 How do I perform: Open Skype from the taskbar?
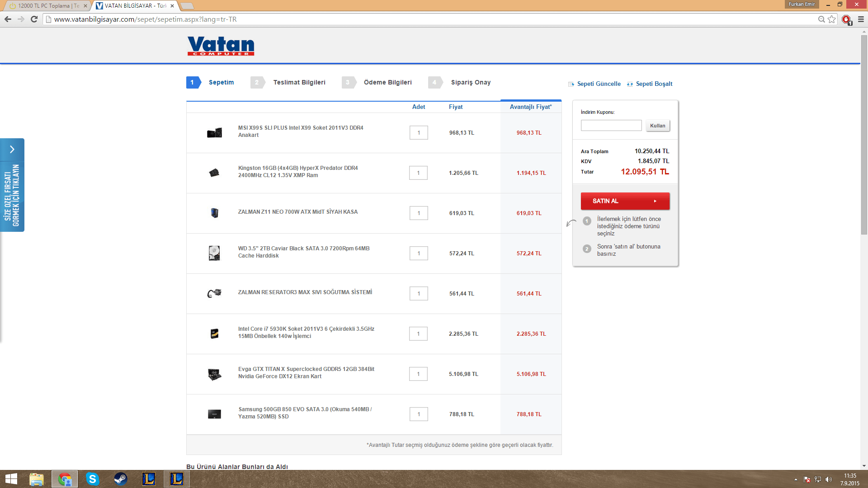pyautogui.click(x=92, y=479)
